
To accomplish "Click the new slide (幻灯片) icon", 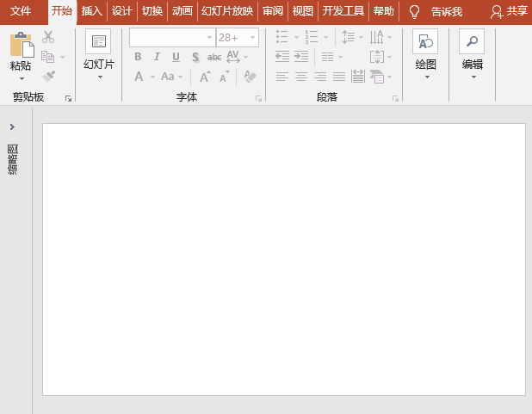I will (x=98, y=41).
